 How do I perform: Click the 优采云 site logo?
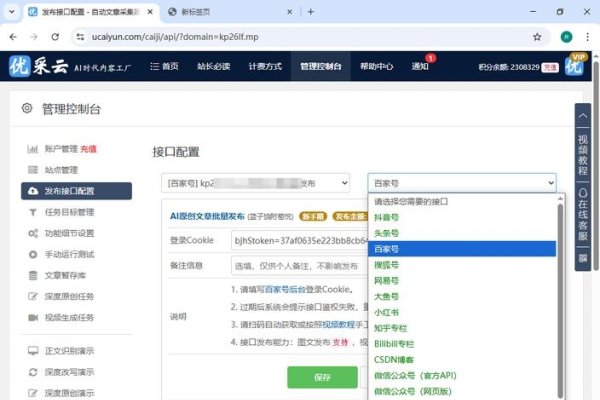[x=70, y=67]
